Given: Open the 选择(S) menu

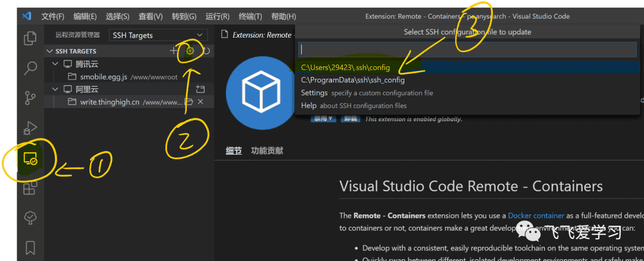Looking at the screenshot, I should point(117,17).
